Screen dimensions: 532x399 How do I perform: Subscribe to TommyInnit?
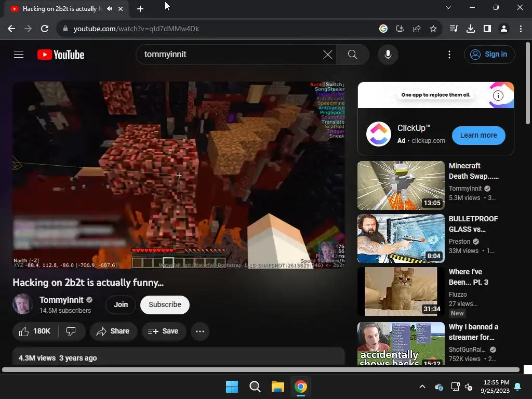165,304
